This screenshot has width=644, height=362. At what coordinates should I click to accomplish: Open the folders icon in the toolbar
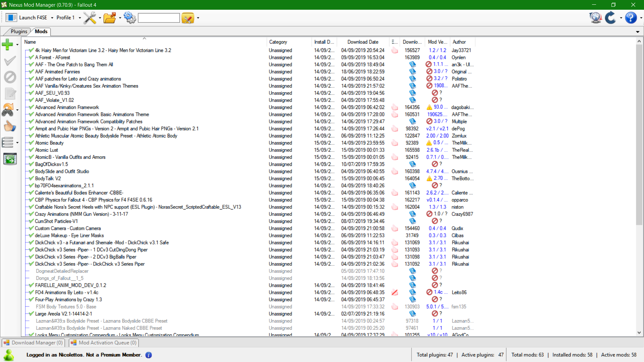(x=110, y=18)
